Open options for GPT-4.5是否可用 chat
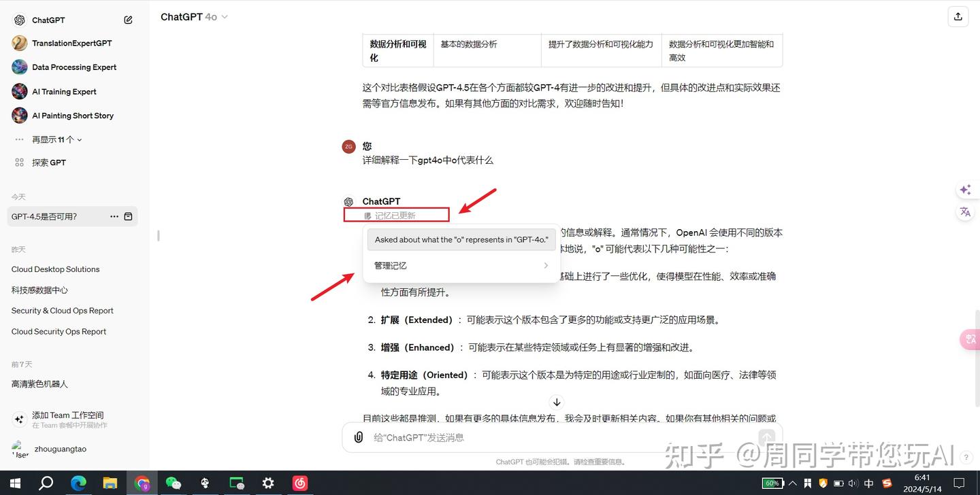Screen dimensions: 980x495 click(x=114, y=216)
